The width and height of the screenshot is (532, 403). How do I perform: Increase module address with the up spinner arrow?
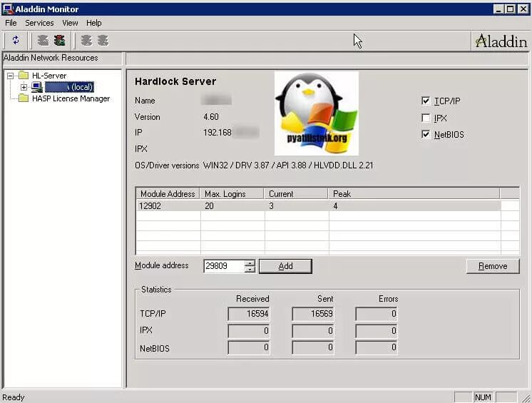[x=250, y=263]
